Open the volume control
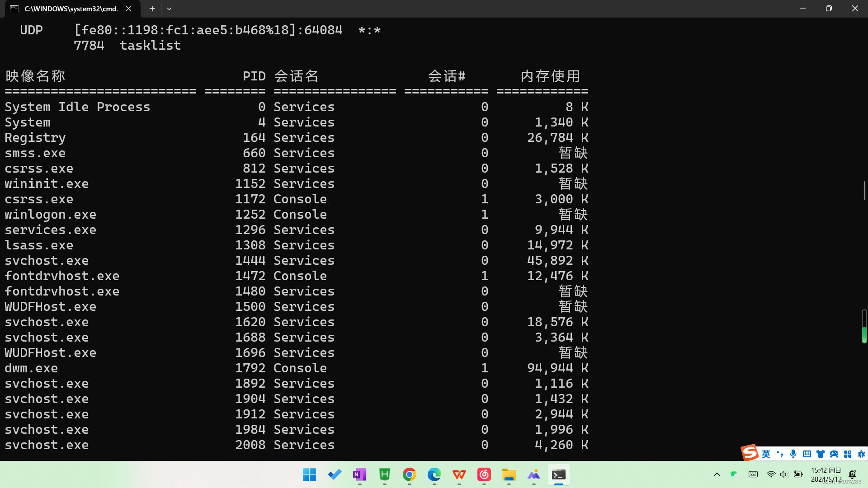The image size is (868, 488). (784, 474)
